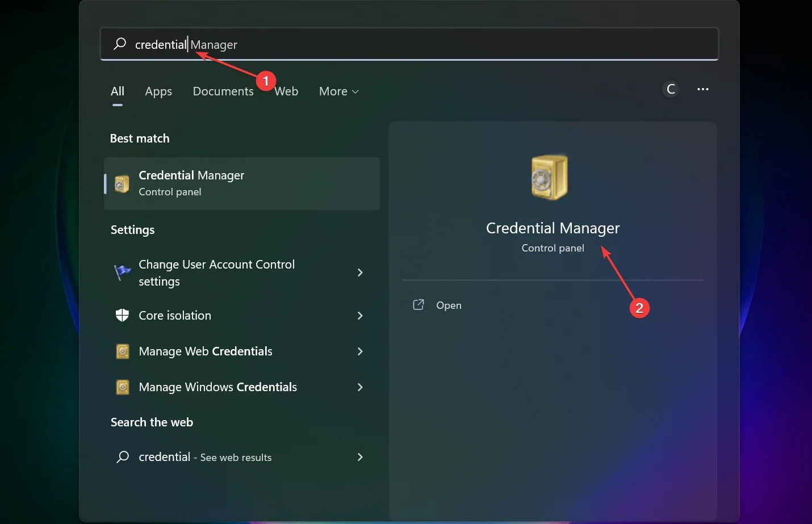The image size is (812, 524).
Task: Expand the credential web results chevron
Action: [360, 457]
